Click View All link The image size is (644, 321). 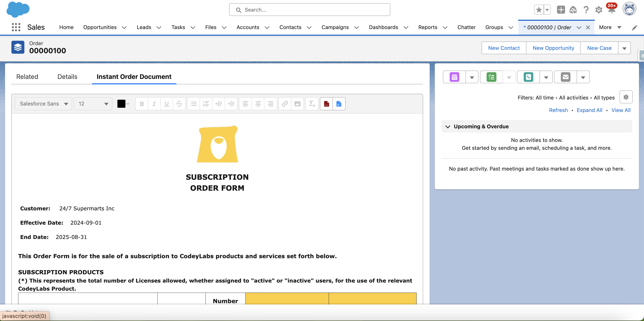(621, 110)
